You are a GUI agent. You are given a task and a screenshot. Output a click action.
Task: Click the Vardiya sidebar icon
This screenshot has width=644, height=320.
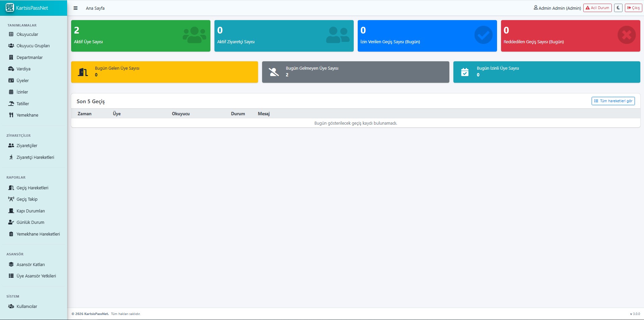(x=11, y=69)
